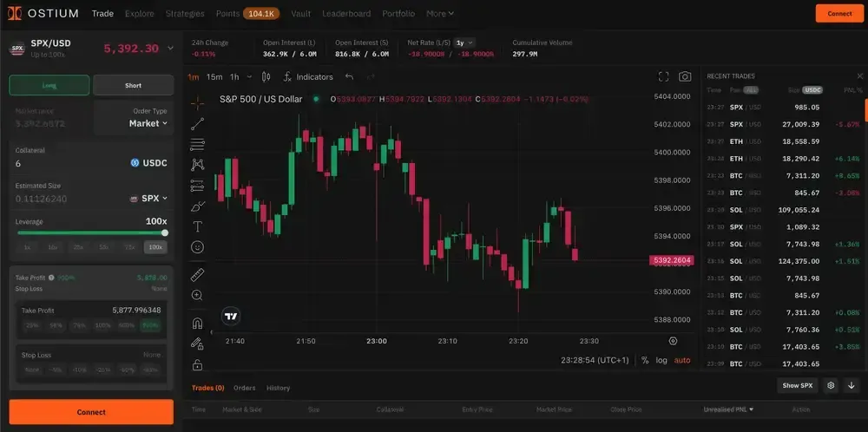Click the go-to-date target icon on time axis

[674, 341]
